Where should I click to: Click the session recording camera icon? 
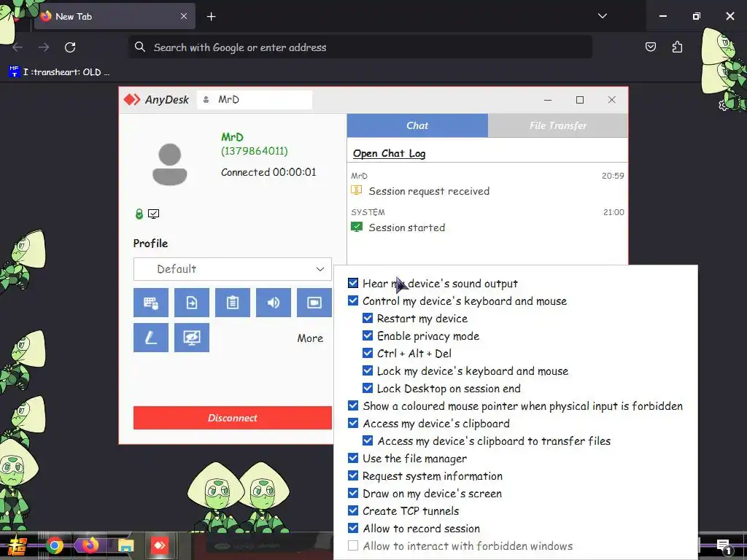click(x=314, y=303)
